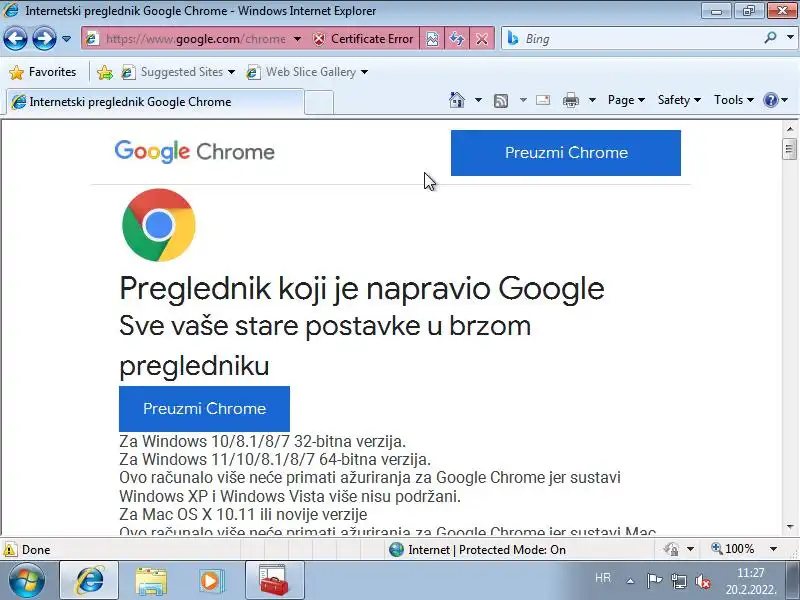The width and height of the screenshot is (800, 600).
Task: Click the Action Center flag icon
Action: pos(654,581)
